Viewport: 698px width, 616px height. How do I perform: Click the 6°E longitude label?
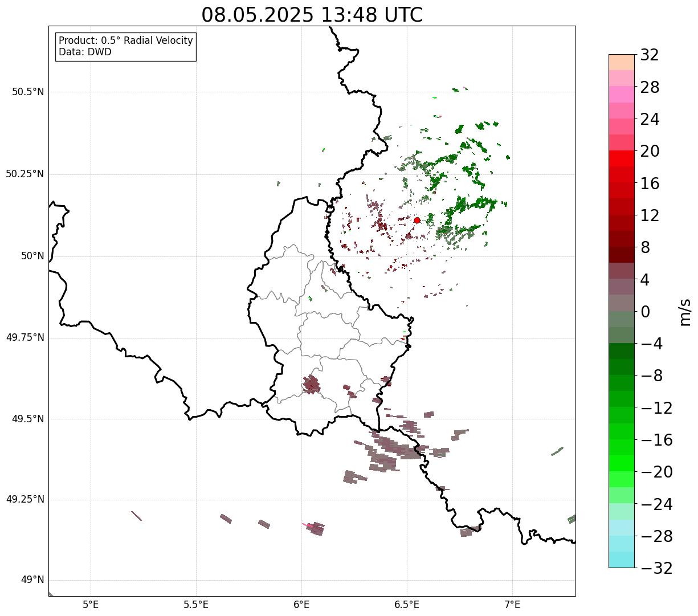click(x=301, y=605)
